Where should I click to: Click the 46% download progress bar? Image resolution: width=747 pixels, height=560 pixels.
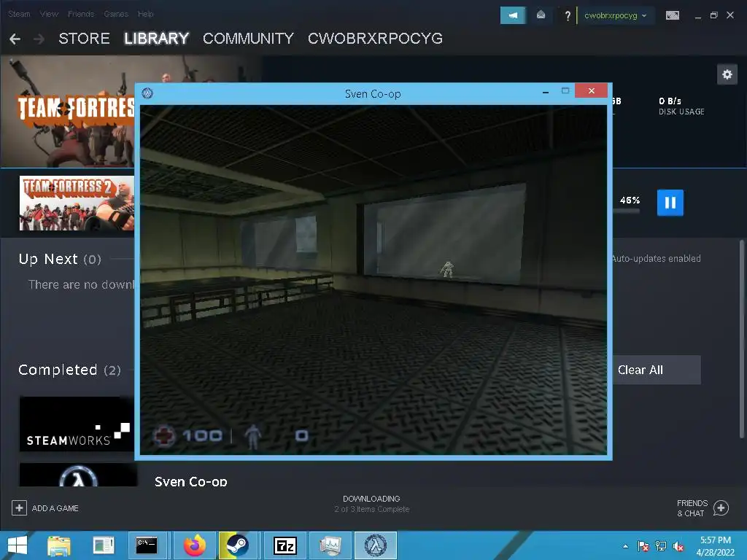(x=626, y=211)
